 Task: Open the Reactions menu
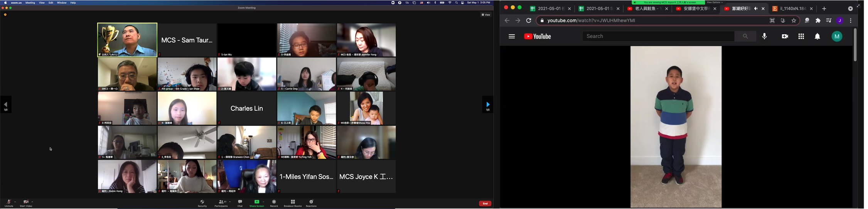[x=311, y=203]
